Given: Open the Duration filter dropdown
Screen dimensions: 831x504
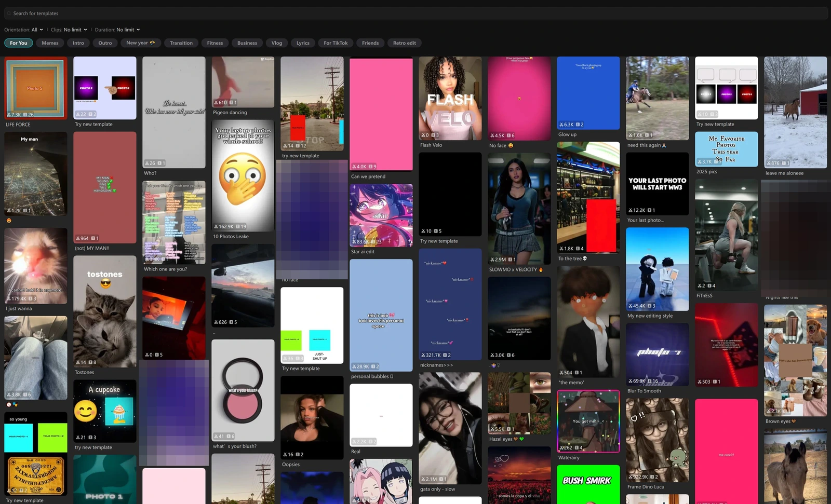Looking at the screenshot, I should pyautogui.click(x=117, y=30).
